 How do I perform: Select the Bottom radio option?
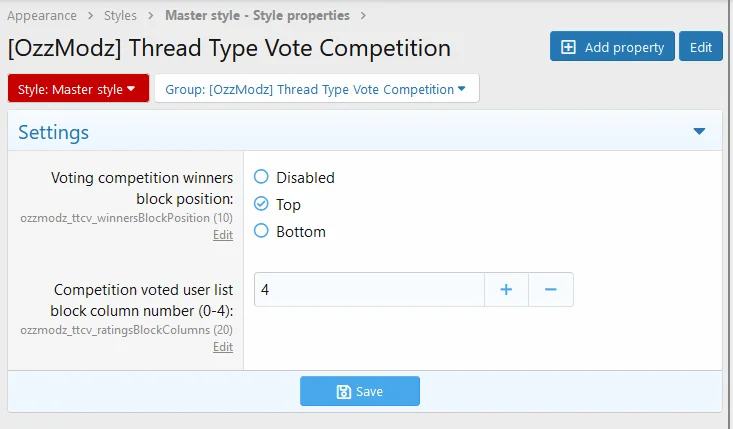point(262,231)
